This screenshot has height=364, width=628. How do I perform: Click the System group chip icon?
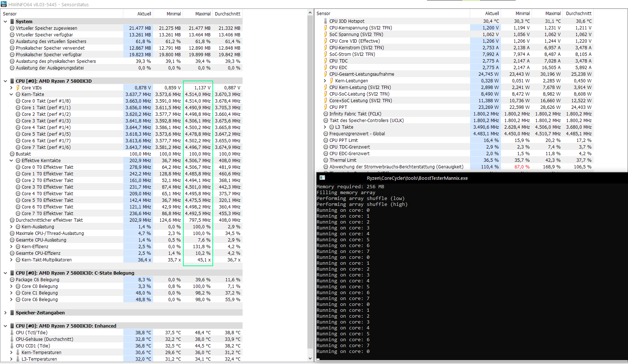(12, 21)
